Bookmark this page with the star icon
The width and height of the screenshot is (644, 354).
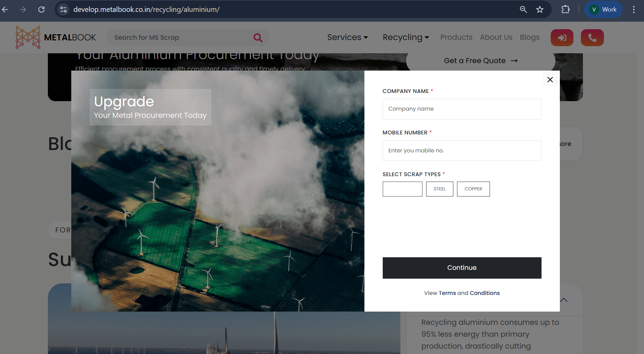point(540,10)
